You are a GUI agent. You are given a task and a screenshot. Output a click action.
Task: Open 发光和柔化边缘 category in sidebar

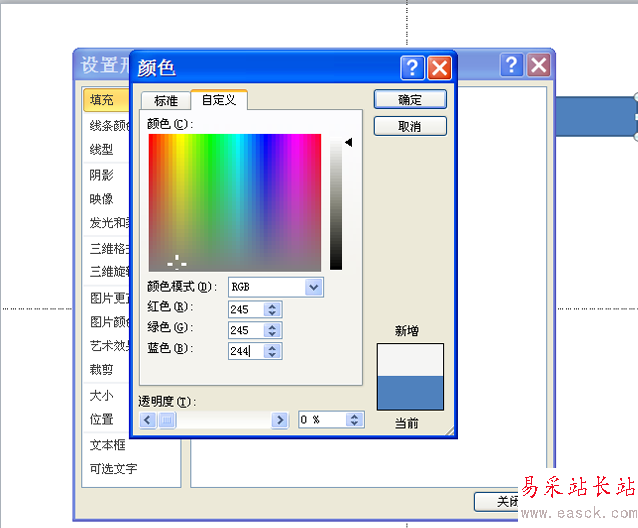pos(107,223)
